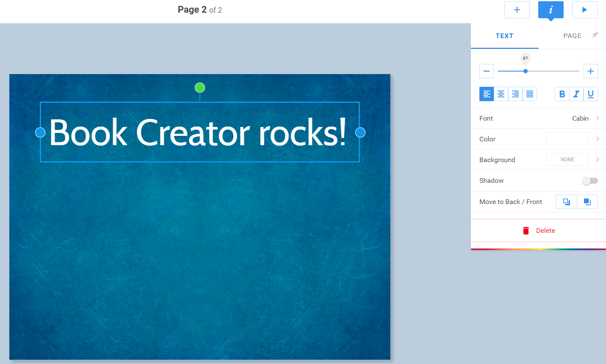Toggle italic formatting

pyautogui.click(x=576, y=94)
